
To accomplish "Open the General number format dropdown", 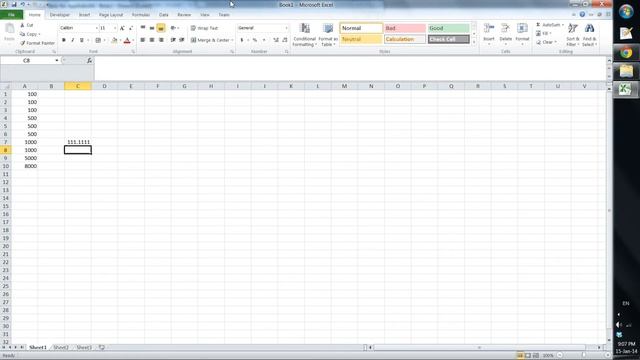I will 286,28.
